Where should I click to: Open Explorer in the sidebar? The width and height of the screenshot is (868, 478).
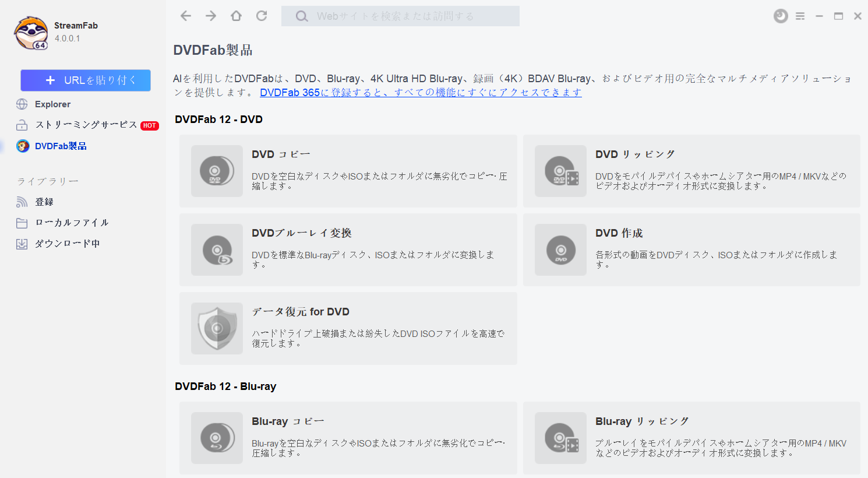52,104
